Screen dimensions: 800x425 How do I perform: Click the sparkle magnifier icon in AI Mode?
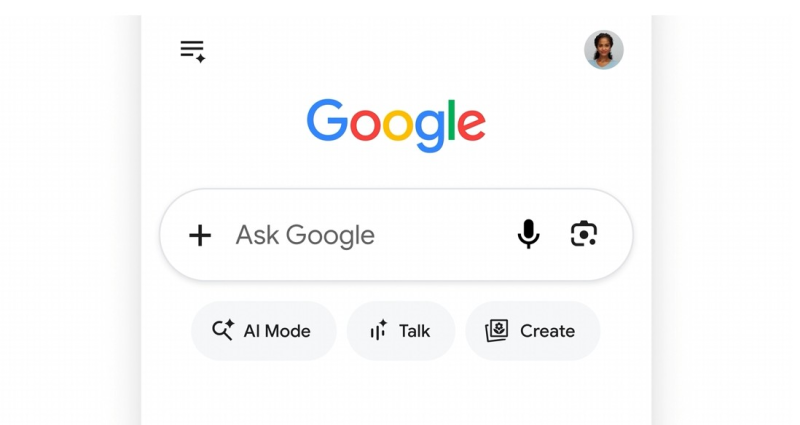(223, 330)
